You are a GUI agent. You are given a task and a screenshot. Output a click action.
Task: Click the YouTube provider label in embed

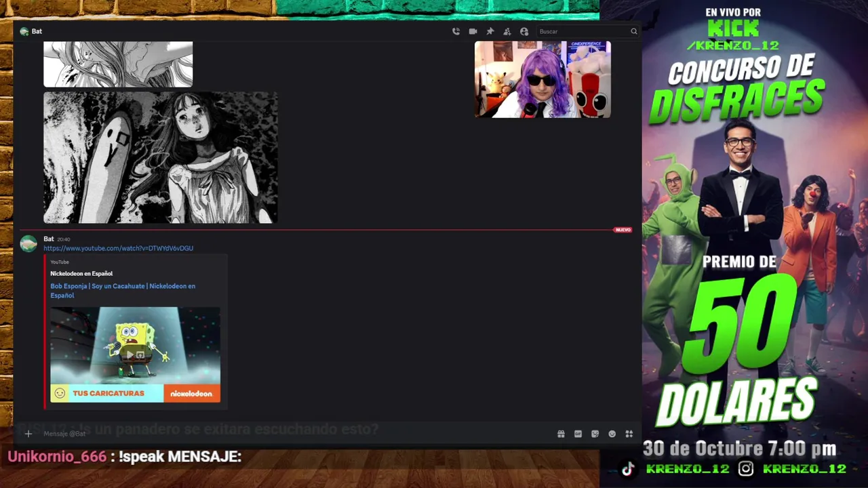[x=60, y=262]
